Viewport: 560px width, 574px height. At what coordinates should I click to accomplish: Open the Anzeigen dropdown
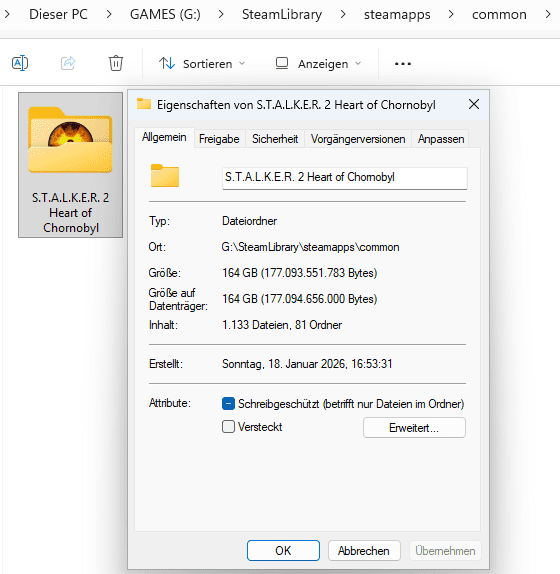(318, 64)
